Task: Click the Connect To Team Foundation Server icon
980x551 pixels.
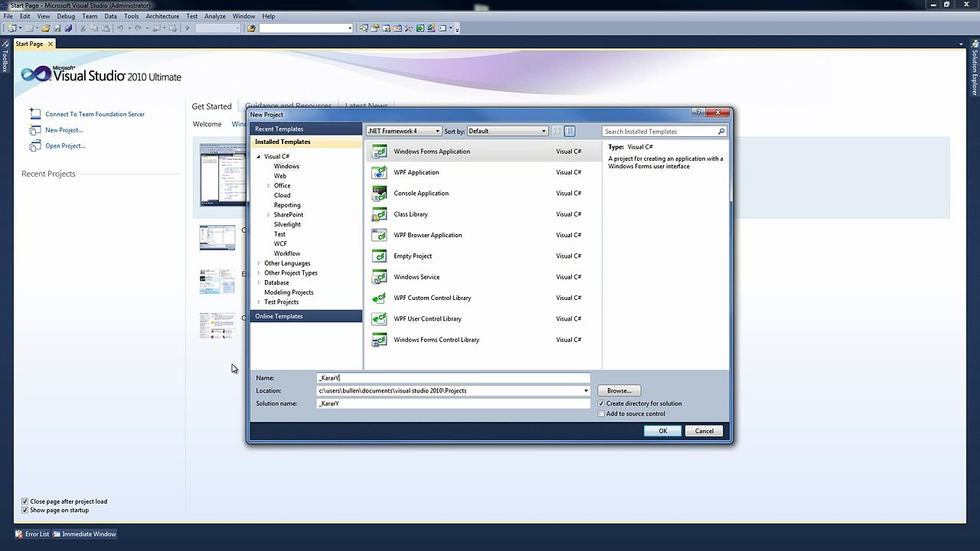Action: click(35, 114)
